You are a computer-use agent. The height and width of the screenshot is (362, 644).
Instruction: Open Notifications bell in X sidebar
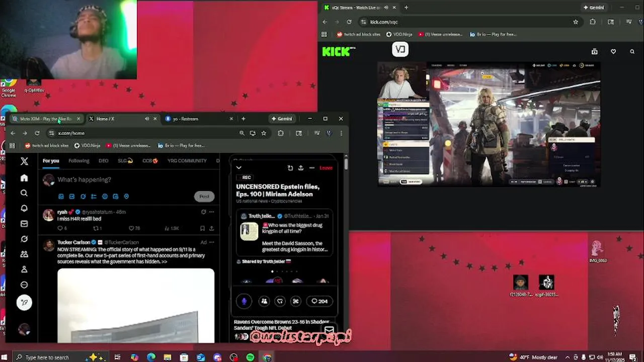[24, 208]
